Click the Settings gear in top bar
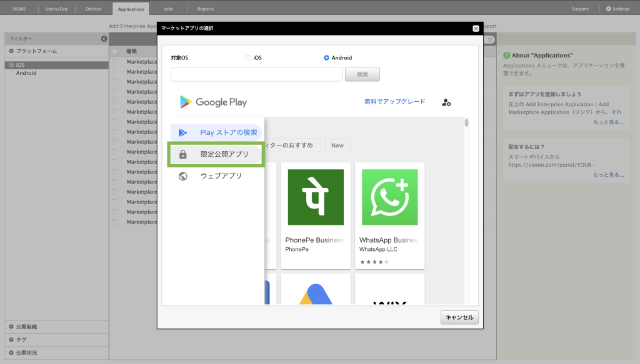Screen dimensions: 640x364 click(608, 9)
